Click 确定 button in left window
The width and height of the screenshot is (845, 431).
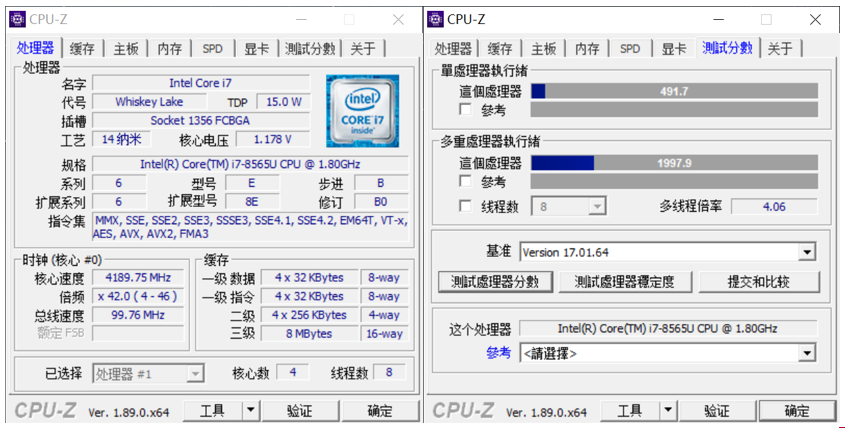(380, 411)
